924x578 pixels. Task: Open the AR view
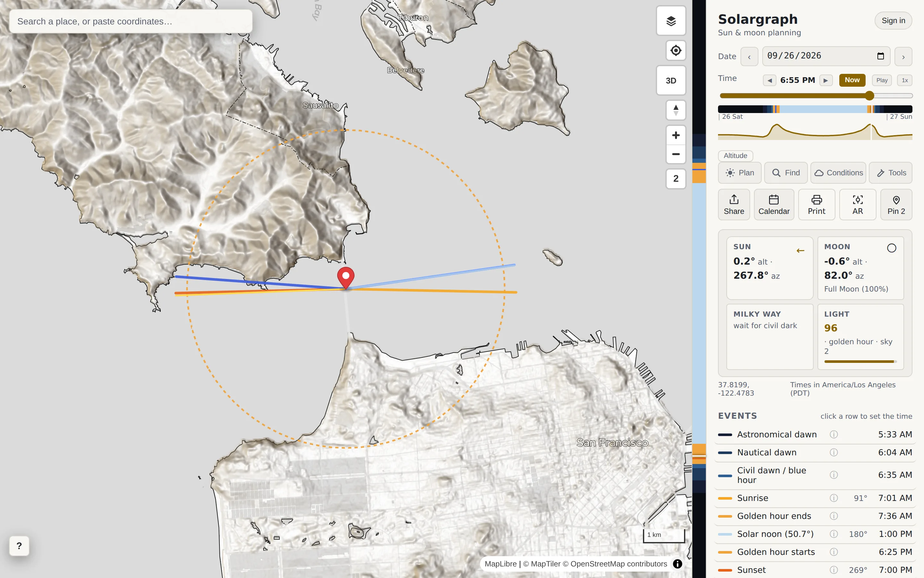coord(858,205)
